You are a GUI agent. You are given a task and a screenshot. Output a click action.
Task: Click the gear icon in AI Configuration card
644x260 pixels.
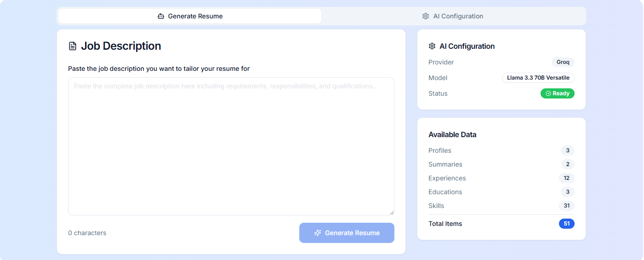pyautogui.click(x=432, y=46)
